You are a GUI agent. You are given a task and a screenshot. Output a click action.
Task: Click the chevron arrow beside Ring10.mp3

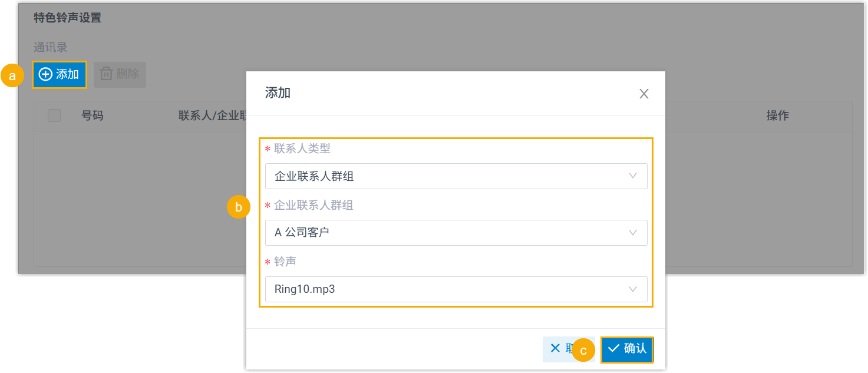click(633, 289)
